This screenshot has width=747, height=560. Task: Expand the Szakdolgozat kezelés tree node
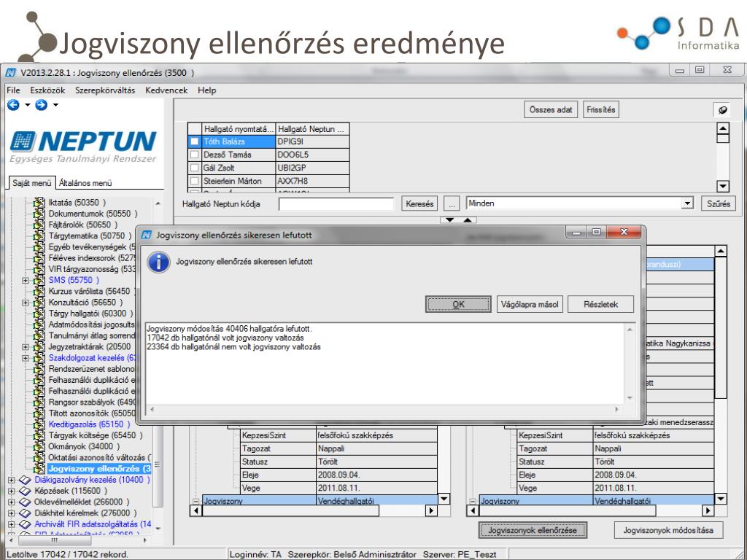[26, 358]
